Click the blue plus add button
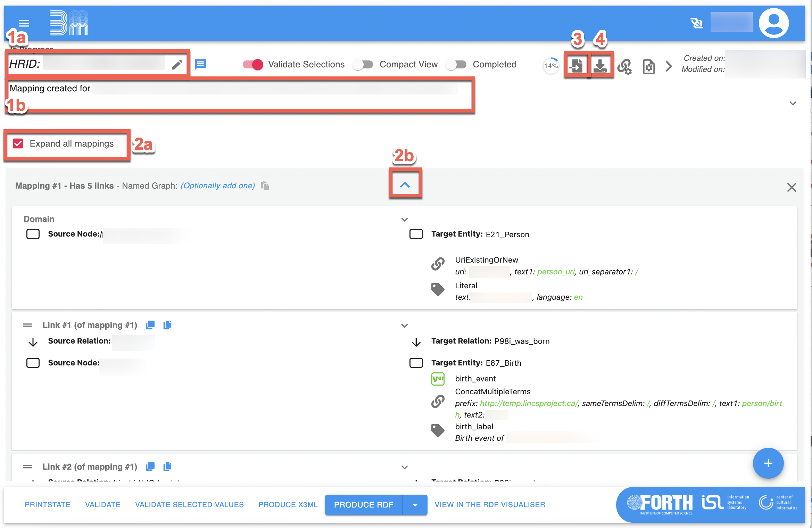812x528 pixels. point(768,463)
